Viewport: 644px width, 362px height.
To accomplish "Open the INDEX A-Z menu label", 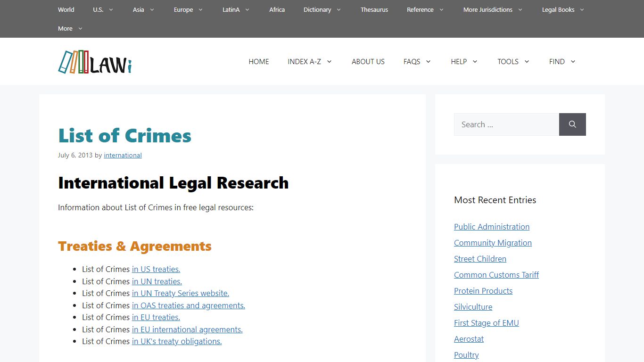I will point(304,61).
